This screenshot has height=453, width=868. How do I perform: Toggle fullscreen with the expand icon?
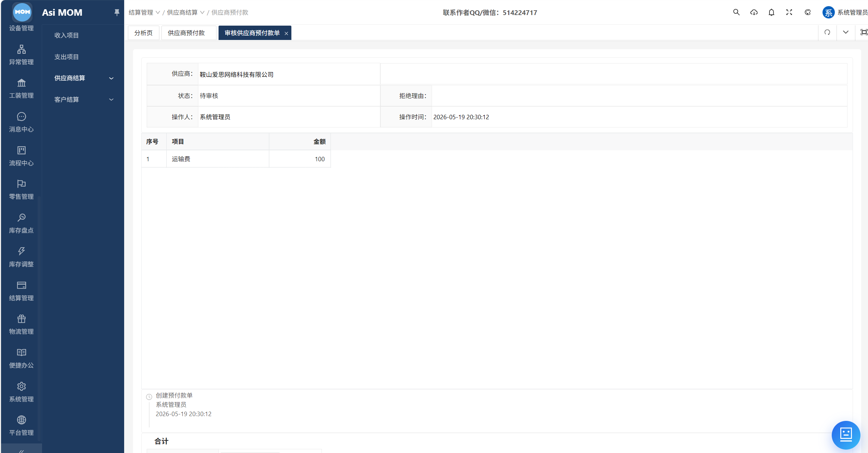coord(789,12)
